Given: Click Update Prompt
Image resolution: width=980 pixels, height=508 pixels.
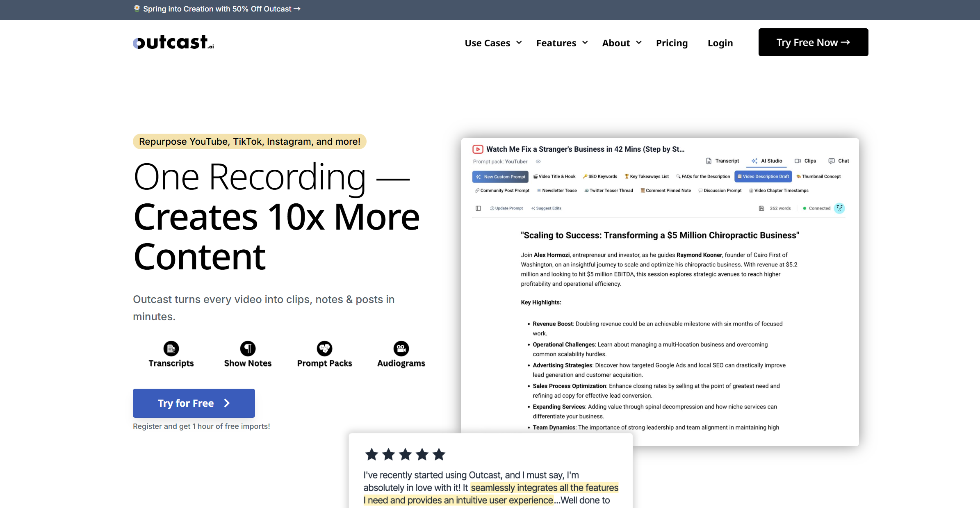Looking at the screenshot, I should 506,208.
